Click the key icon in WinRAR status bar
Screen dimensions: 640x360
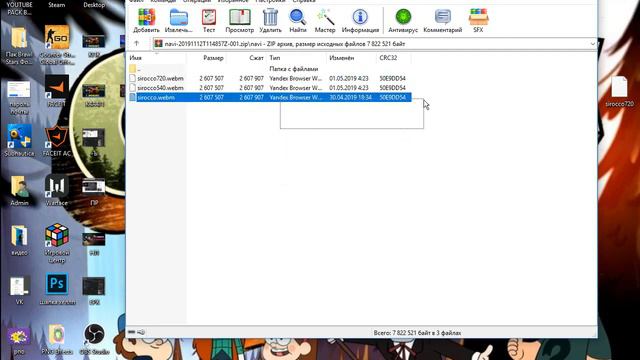(x=141, y=332)
